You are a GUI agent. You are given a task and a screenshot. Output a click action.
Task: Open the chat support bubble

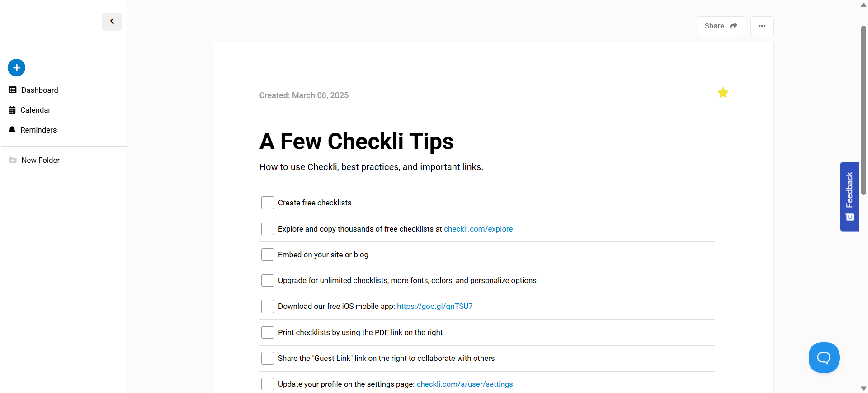pos(823,357)
